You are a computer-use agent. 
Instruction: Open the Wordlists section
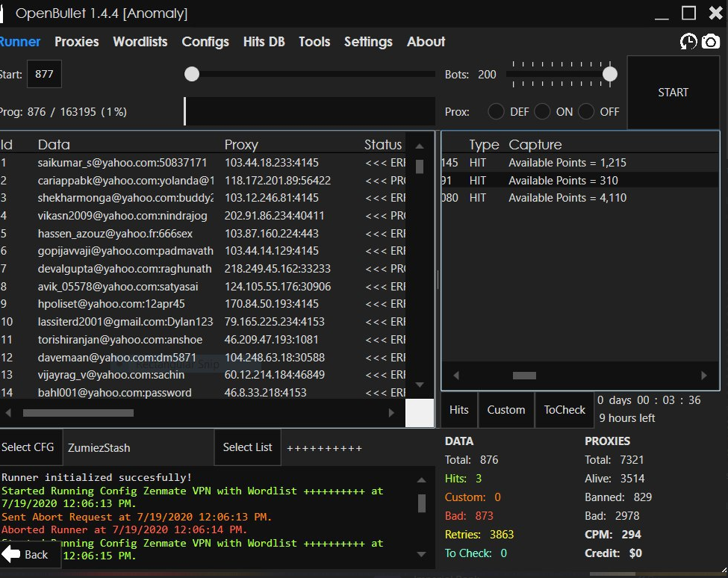(x=140, y=42)
